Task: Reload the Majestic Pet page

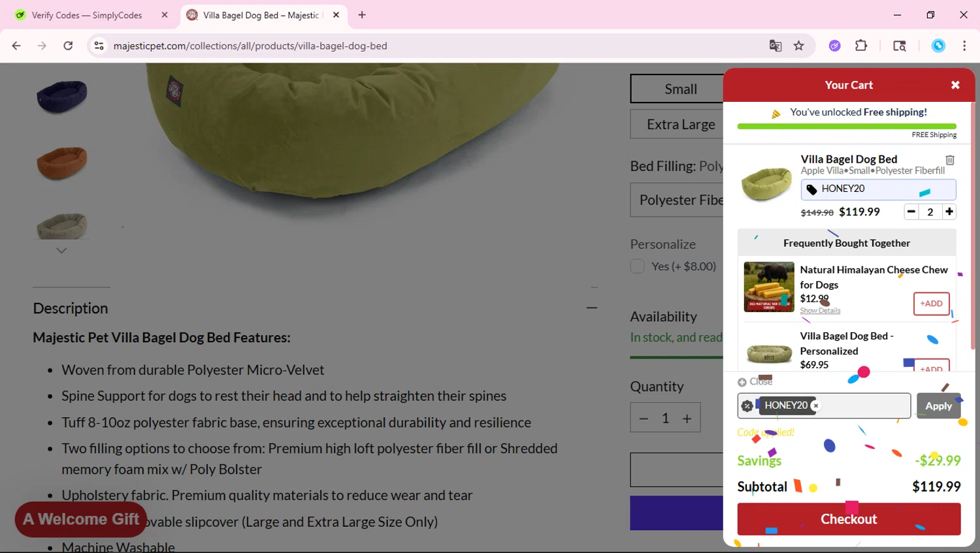Action: (68, 46)
